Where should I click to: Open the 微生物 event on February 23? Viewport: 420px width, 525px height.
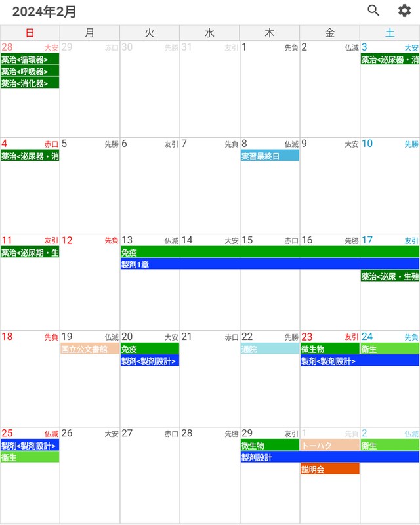coord(330,348)
